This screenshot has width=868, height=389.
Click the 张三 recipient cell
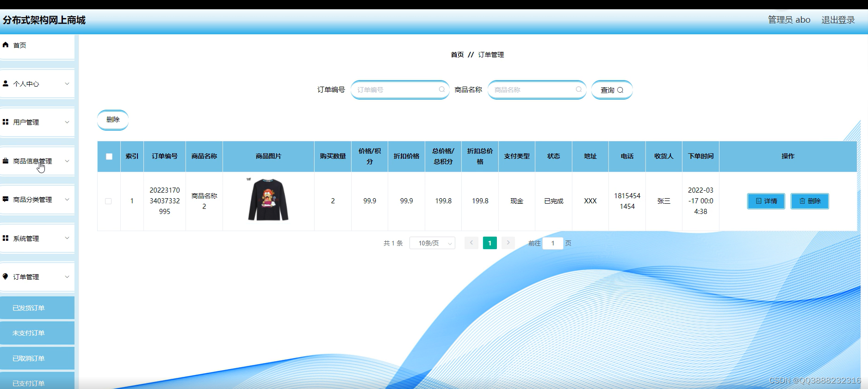click(x=663, y=201)
